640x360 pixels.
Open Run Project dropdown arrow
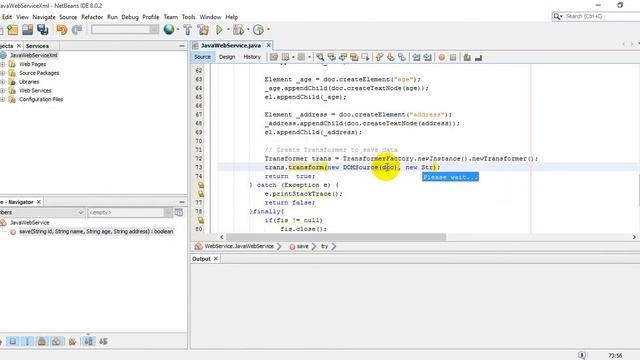(228, 29)
